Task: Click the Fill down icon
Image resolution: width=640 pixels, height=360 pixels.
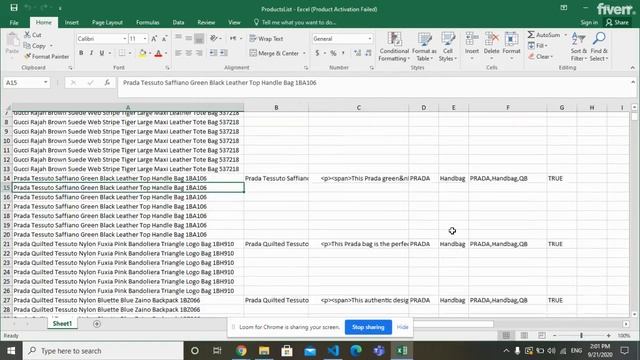Action: tap(531, 46)
